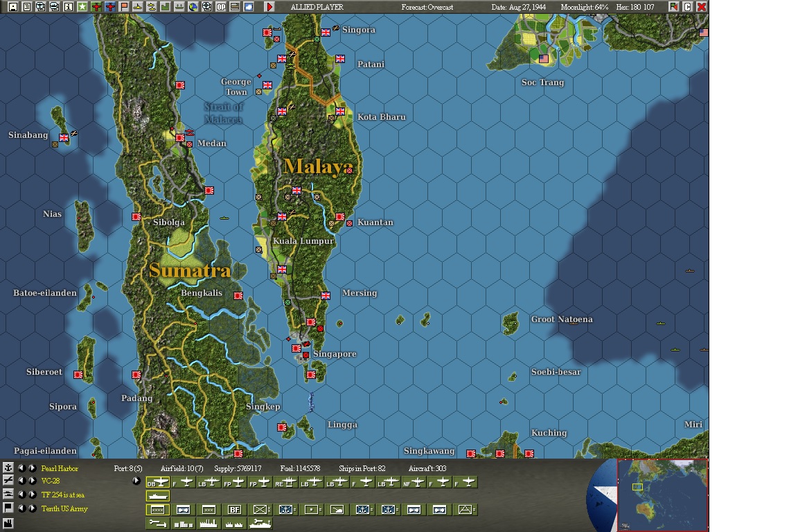Go to next air unit after VC-28

pos(32,481)
